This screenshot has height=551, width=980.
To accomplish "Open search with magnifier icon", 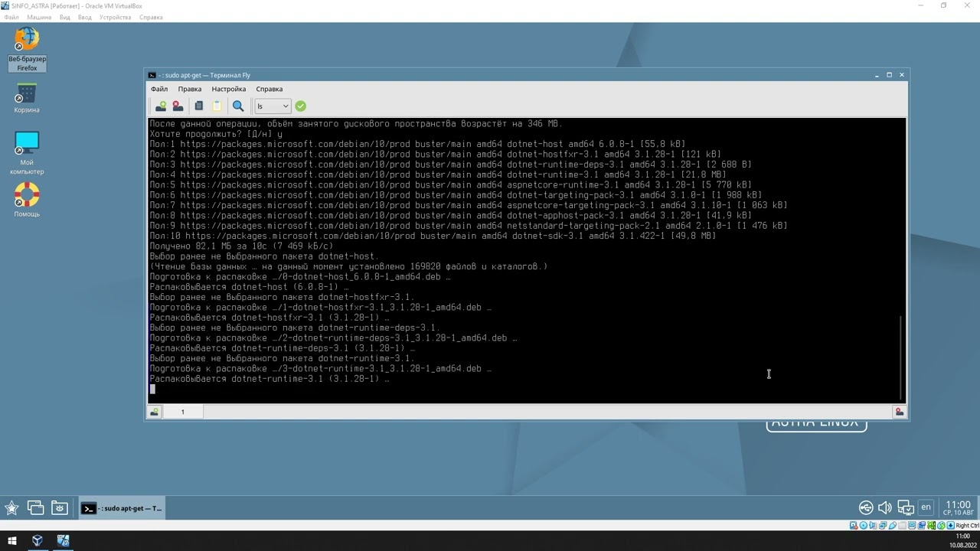I will [x=238, y=106].
